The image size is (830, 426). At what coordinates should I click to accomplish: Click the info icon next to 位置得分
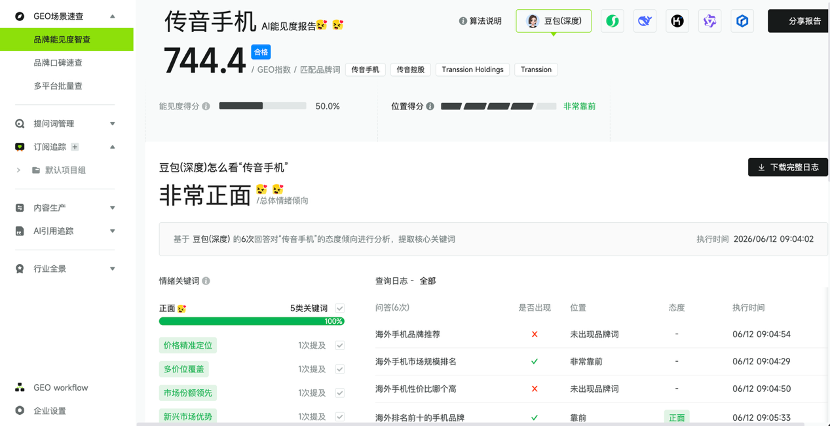pyautogui.click(x=430, y=106)
